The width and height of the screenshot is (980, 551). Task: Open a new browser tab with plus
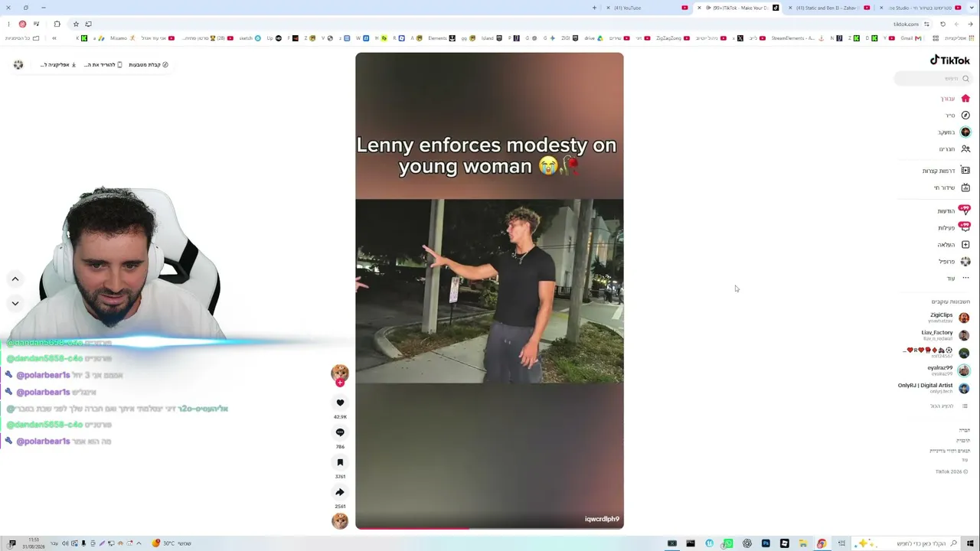point(594,8)
